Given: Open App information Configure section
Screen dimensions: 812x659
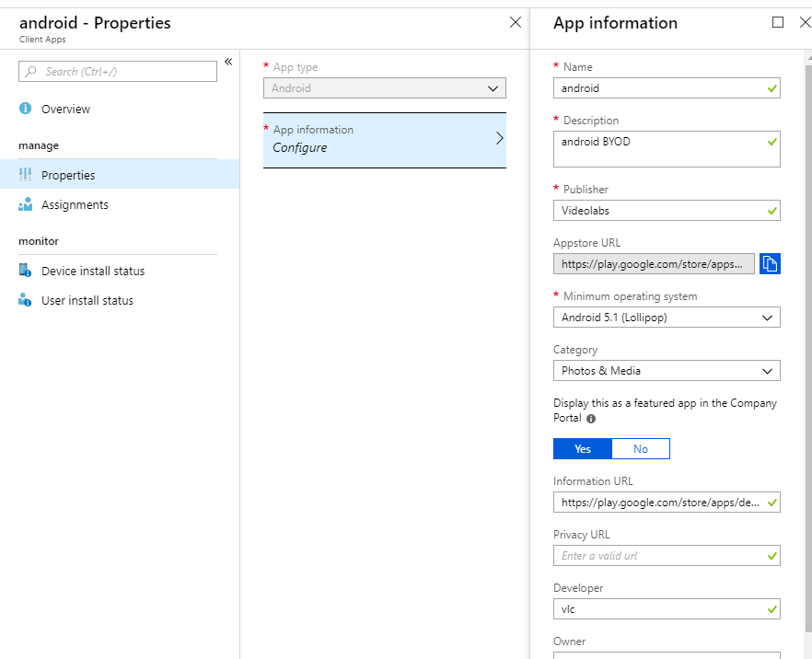Looking at the screenshot, I should pos(384,139).
